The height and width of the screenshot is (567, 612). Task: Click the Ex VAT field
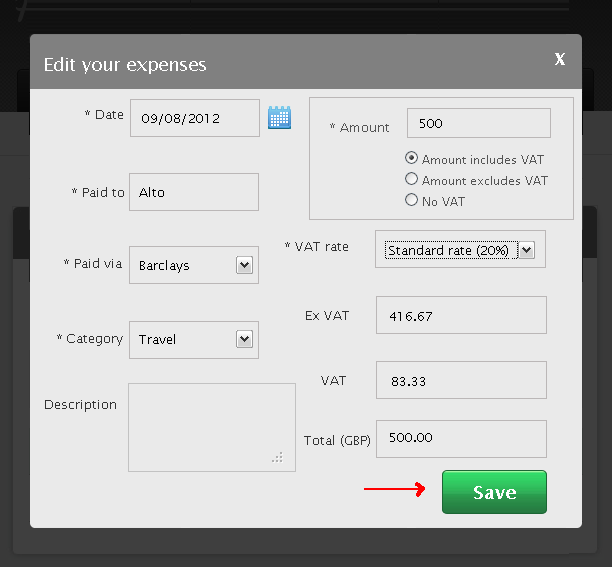click(461, 315)
